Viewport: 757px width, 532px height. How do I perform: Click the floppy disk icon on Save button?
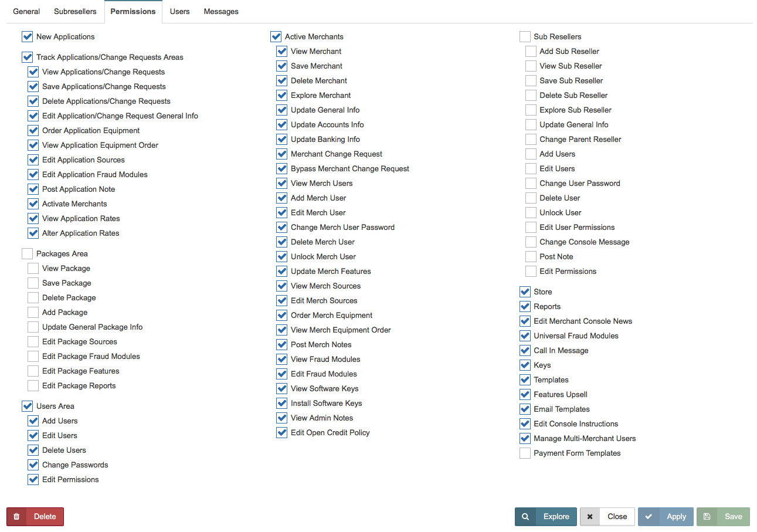tap(707, 517)
